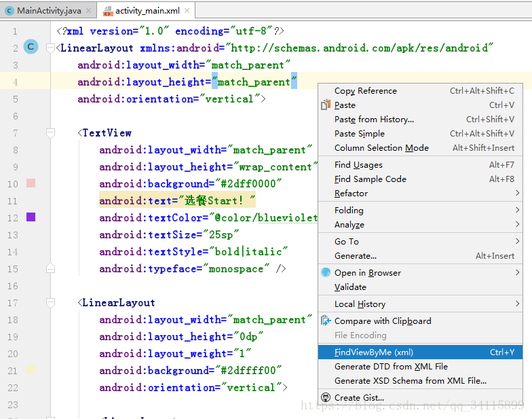Choose Validate from the context menu
This screenshot has width=532, height=419.
pyautogui.click(x=421, y=287)
